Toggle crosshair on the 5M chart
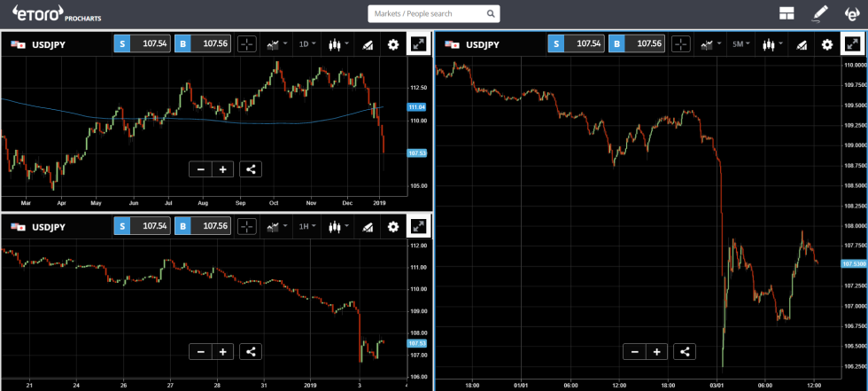Viewport: 868px width, 391px height. 679,44
